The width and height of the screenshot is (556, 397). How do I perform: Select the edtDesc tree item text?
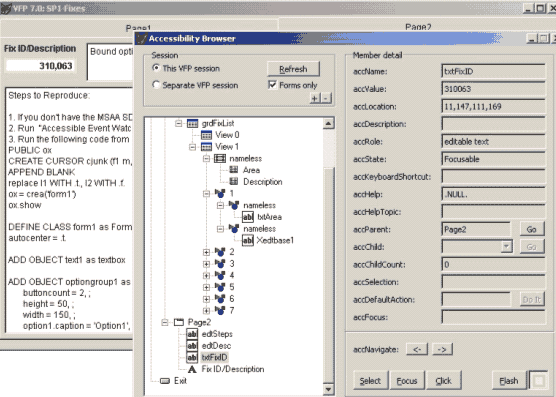(216, 346)
